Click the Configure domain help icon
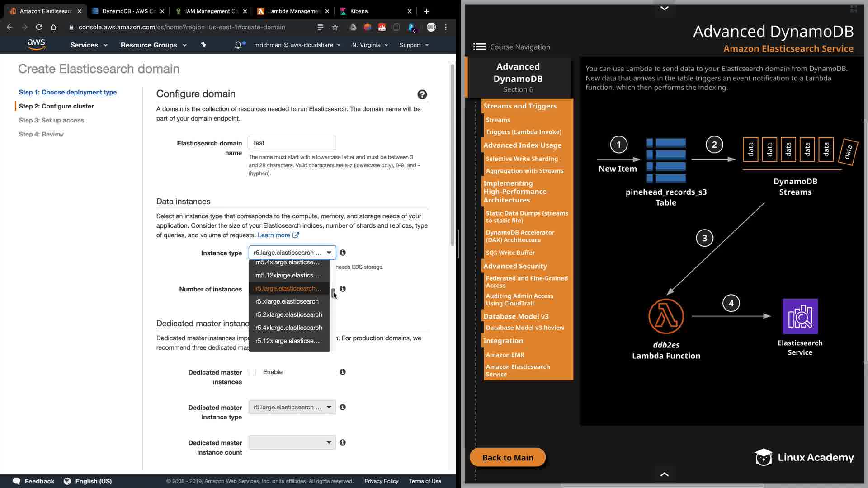This screenshot has width=868, height=488. coord(422,94)
